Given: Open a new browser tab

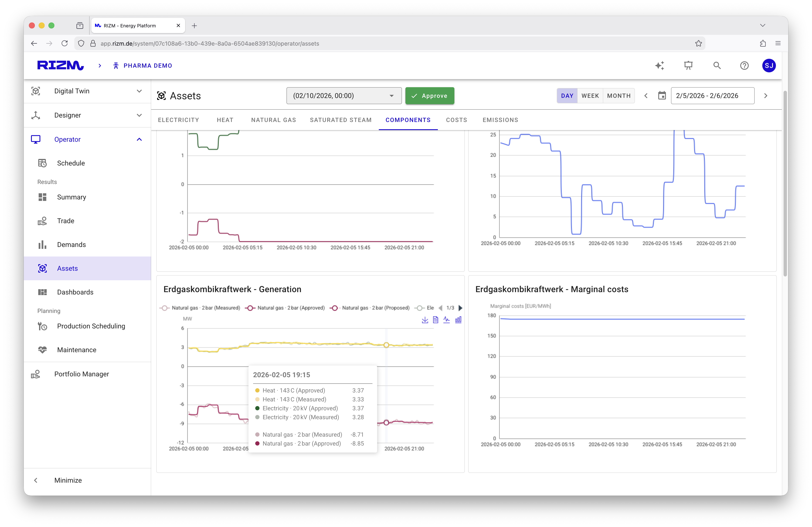Looking at the screenshot, I should click(x=195, y=26).
